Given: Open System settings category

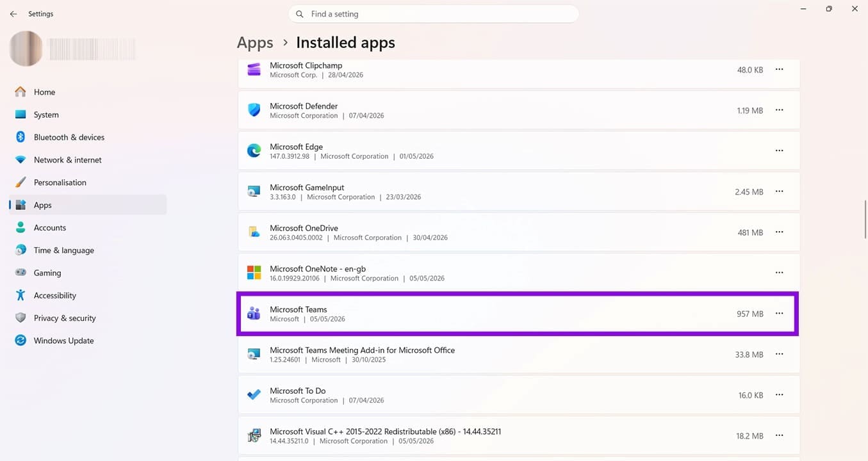Looking at the screenshot, I should coord(88,115).
